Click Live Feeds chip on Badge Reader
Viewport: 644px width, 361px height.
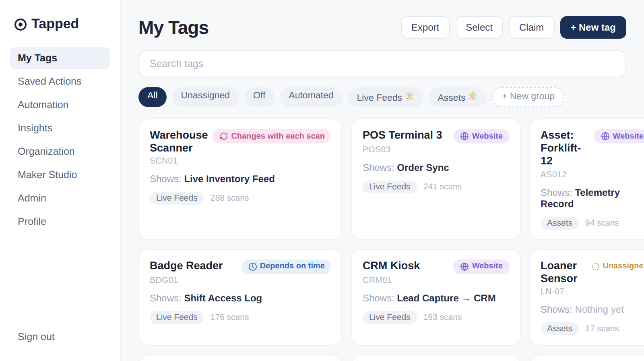[177, 317]
